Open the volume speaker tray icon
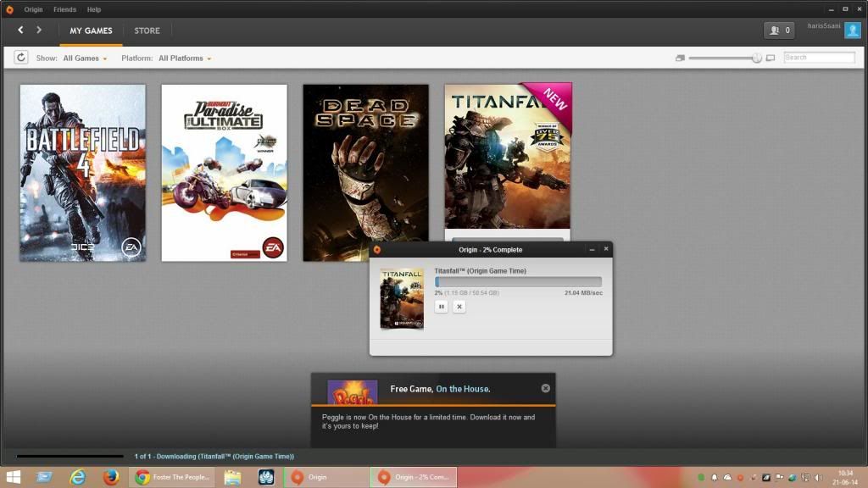The width and height of the screenshot is (868, 488). [818, 477]
